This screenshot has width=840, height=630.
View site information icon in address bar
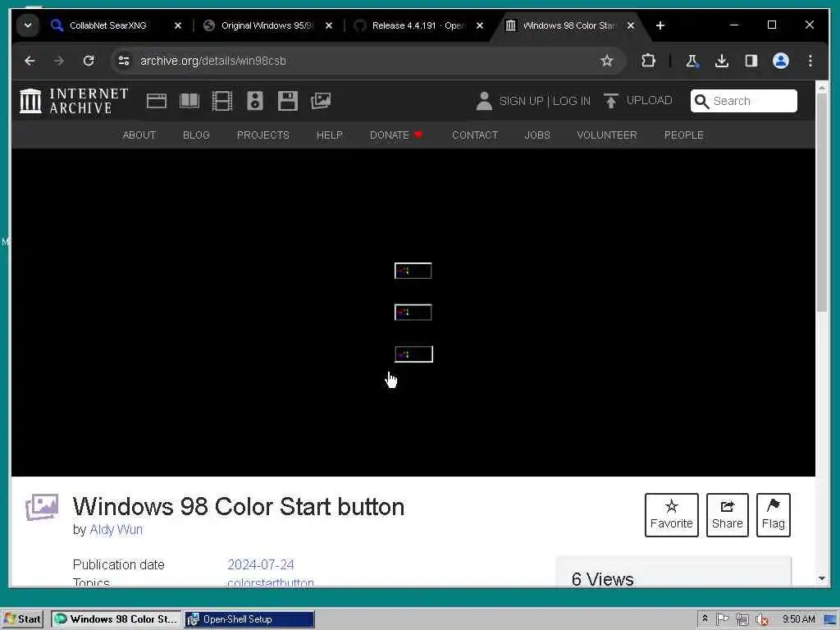(125, 61)
